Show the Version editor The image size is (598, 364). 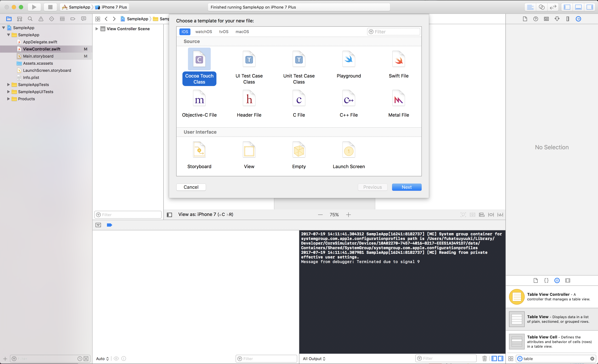(553, 7)
